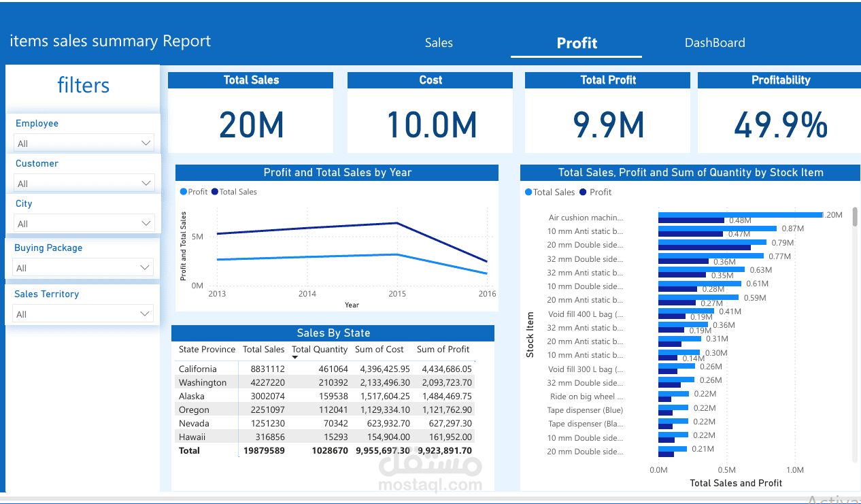861x504 pixels.
Task: Click the Sum of Cost column header
Action: click(x=379, y=350)
